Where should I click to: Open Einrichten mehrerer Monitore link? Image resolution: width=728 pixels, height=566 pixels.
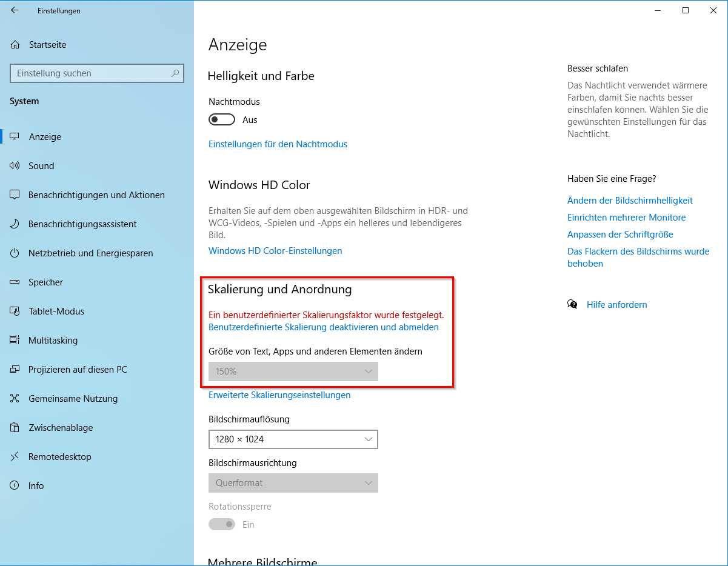click(x=627, y=218)
